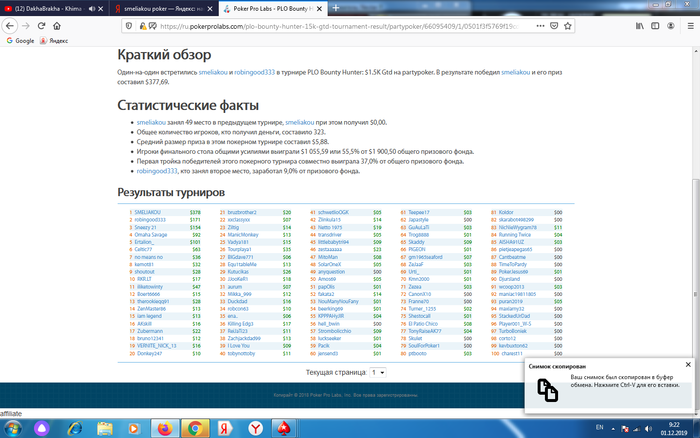Screen dimensions: 700x438
Task: Close the Poker Pro Labs tab
Action: (319, 8)
